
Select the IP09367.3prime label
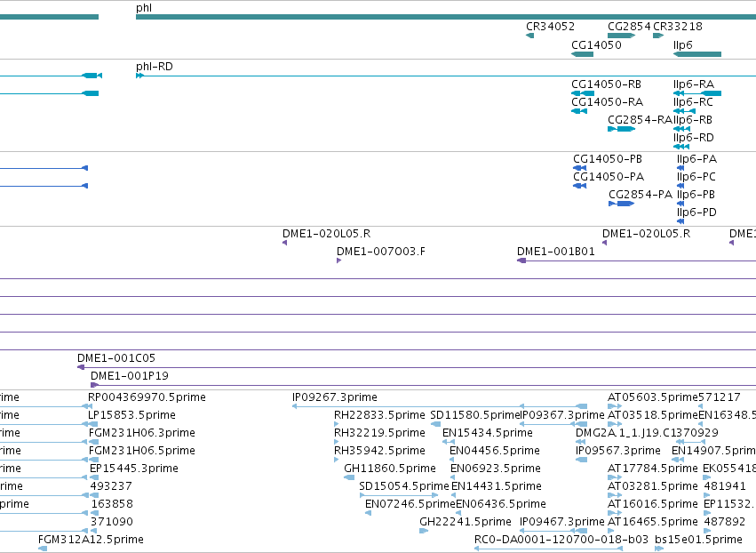(x=562, y=415)
